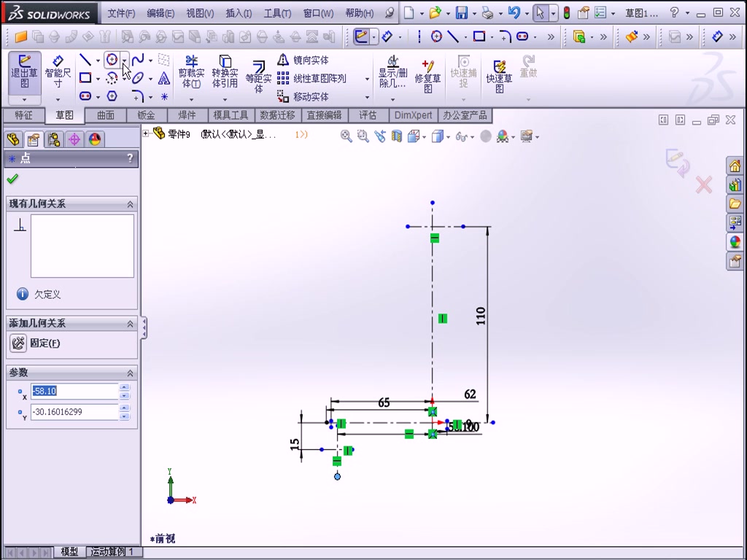Image resolution: width=747 pixels, height=560 pixels.
Task: Decrement the Y coordinate spinner down arrow
Action: [124, 416]
